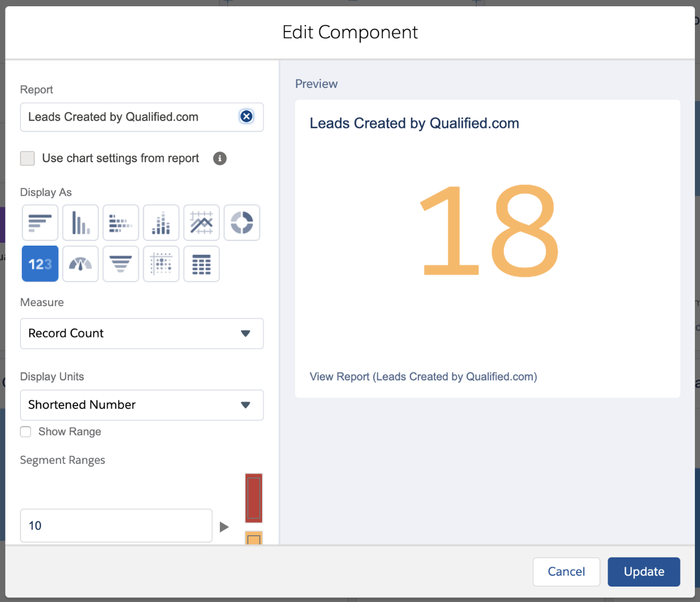This screenshot has width=700, height=602.
Task: Open info tooltip for chart settings
Action: pyautogui.click(x=220, y=158)
